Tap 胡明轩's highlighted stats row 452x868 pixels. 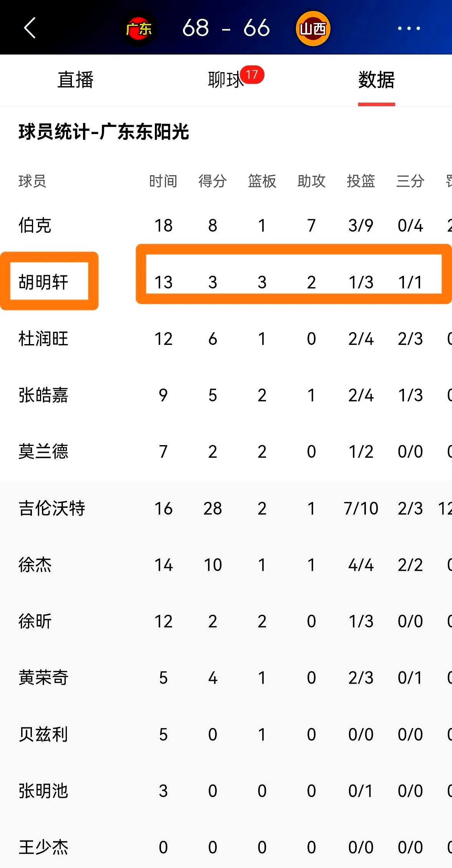click(294, 281)
